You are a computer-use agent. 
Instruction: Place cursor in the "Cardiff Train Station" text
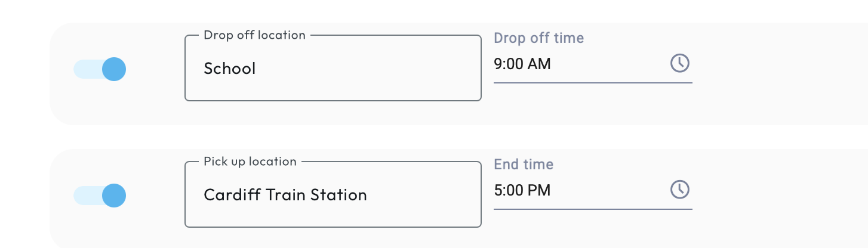click(x=285, y=195)
